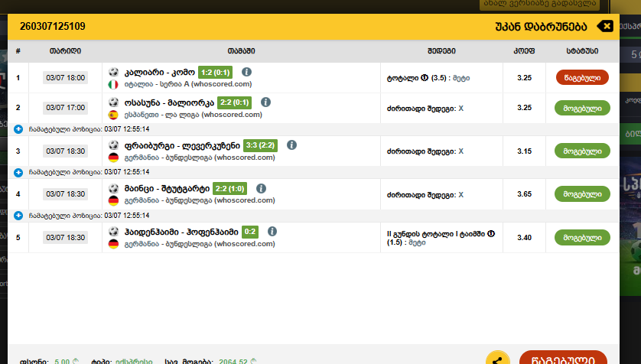This screenshot has height=364, width=641.
Task: Click ticket number 260307125109
Action: pos(53,27)
